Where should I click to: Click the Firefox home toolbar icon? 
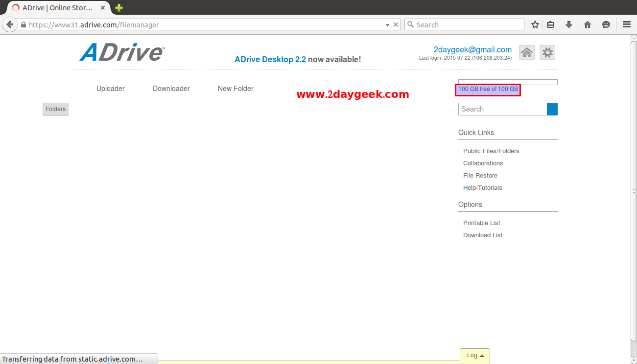[x=588, y=24]
